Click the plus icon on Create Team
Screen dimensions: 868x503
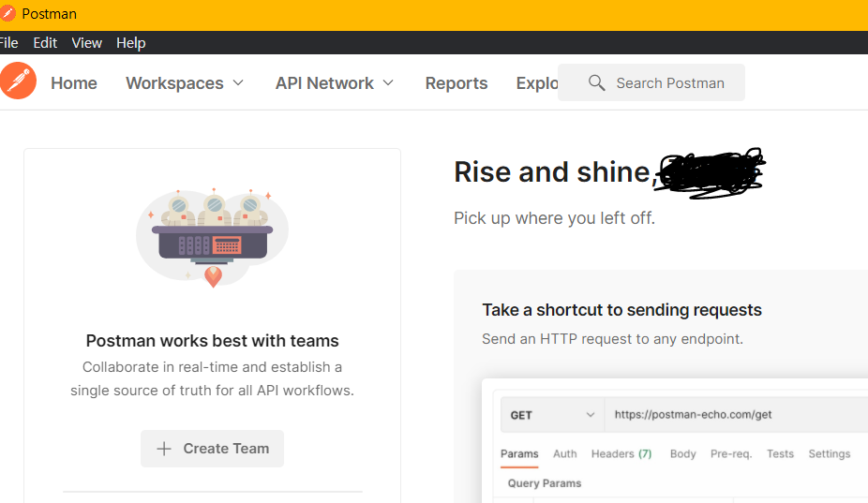164,449
